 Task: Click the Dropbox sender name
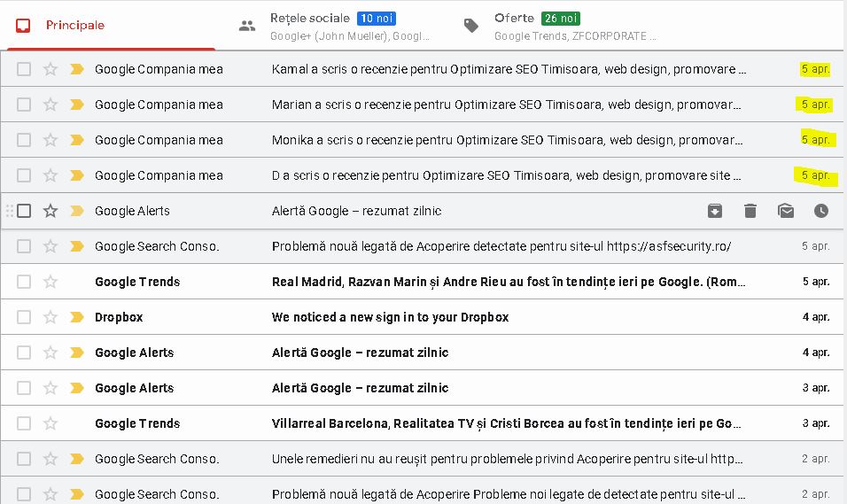[x=119, y=317]
